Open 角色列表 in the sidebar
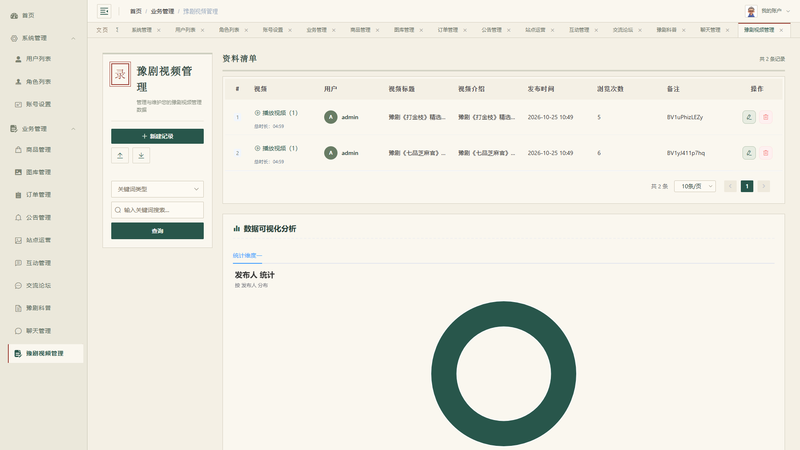The height and width of the screenshot is (450, 800). (x=34, y=82)
